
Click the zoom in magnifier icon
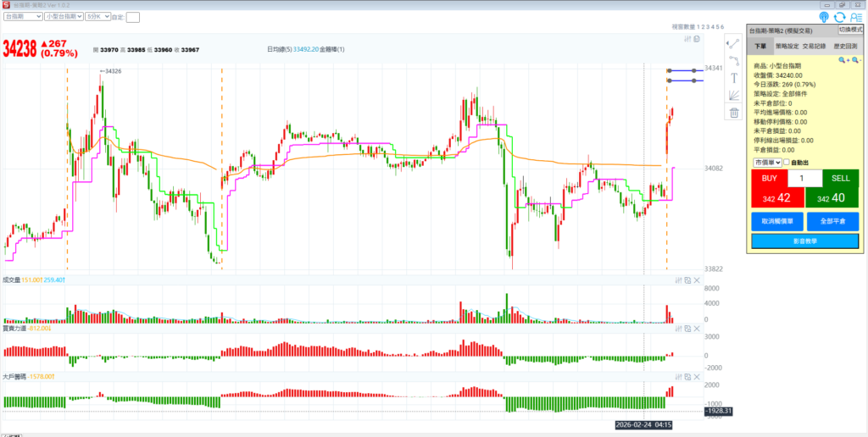click(843, 60)
